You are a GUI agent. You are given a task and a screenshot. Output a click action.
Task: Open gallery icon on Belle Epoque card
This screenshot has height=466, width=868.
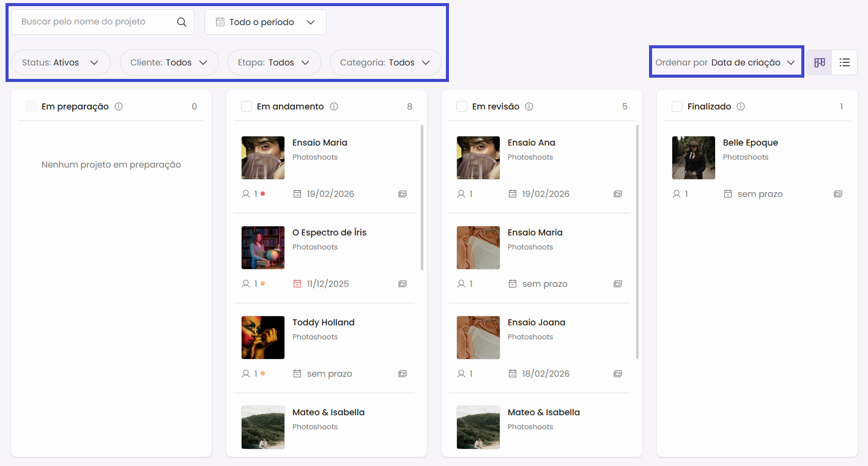[x=837, y=194]
